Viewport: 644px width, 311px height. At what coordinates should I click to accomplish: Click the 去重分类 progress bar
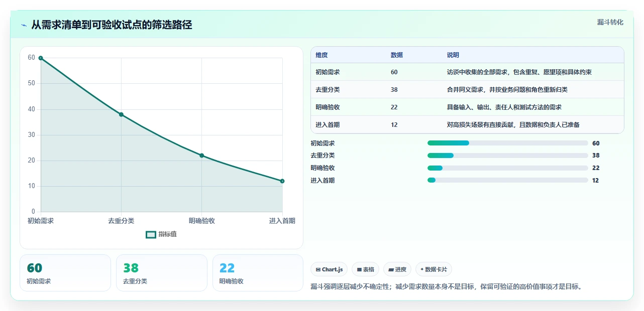507,155
